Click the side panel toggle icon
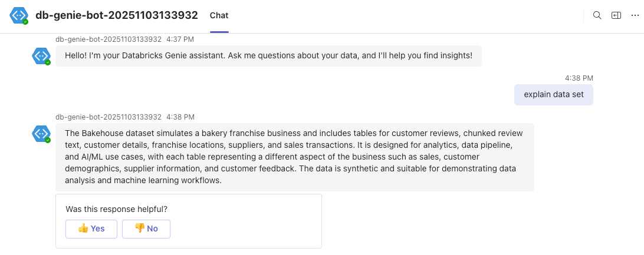Image resolution: width=644 pixels, height=255 pixels. point(616,15)
